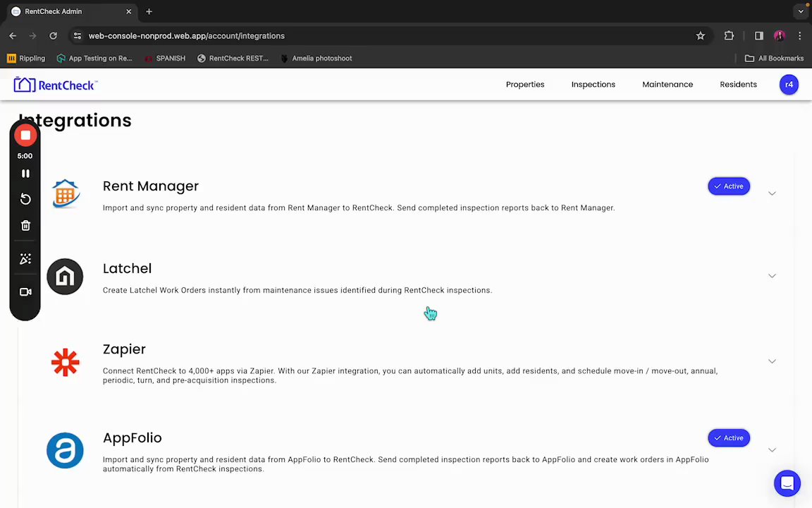This screenshot has width=812, height=508.
Task: Open the confetti effects tool
Action: click(x=25, y=259)
